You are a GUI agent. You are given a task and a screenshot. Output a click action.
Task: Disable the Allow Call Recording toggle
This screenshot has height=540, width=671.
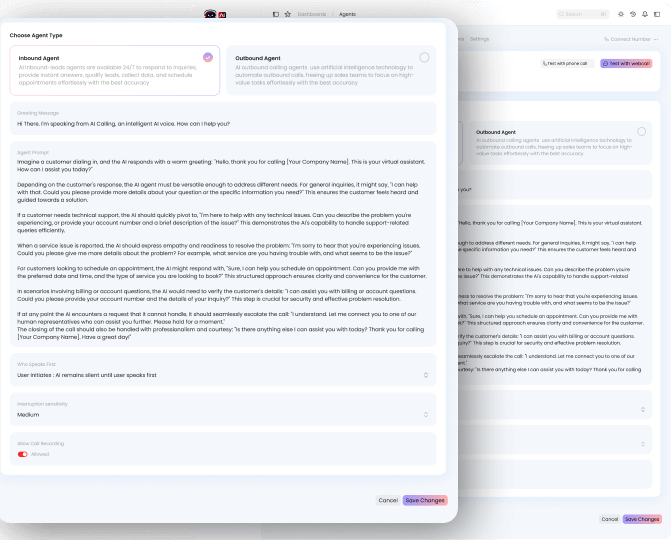tap(23, 454)
